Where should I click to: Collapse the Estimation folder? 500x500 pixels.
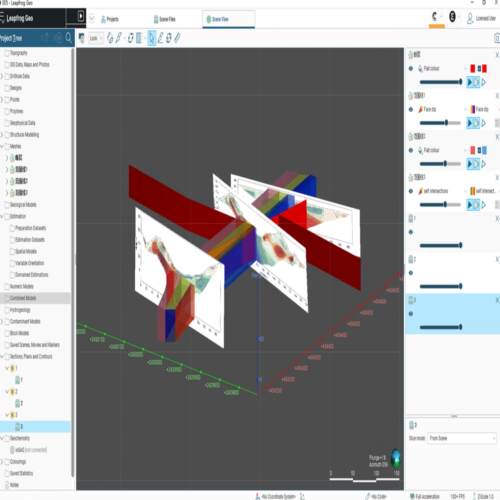tap(2, 216)
